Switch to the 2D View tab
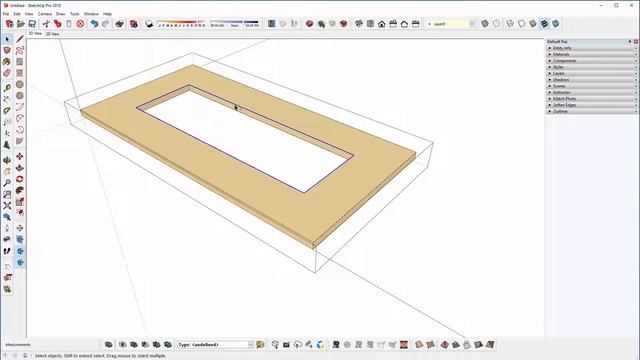The width and height of the screenshot is (640, 360). [x=52, y=34]
